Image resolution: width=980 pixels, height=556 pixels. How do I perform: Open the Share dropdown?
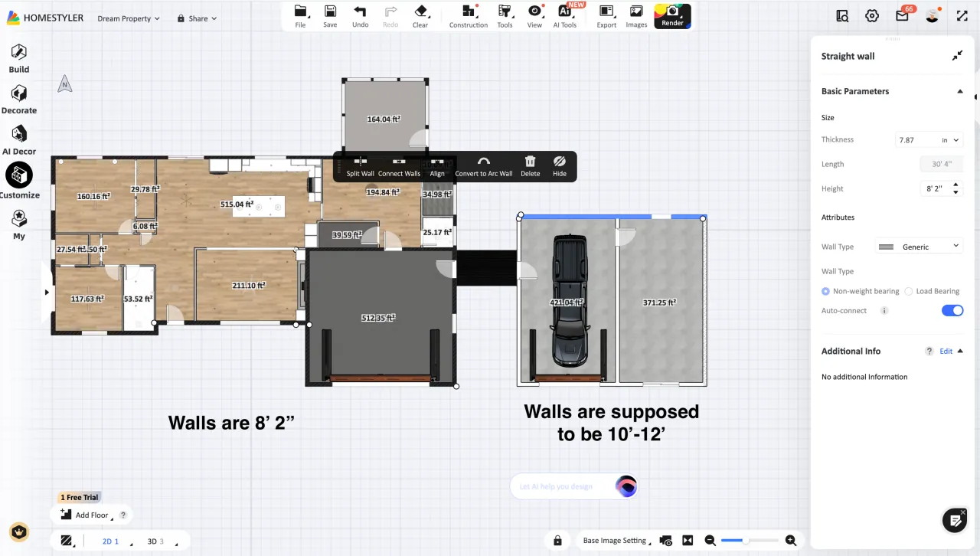point(197,18)
